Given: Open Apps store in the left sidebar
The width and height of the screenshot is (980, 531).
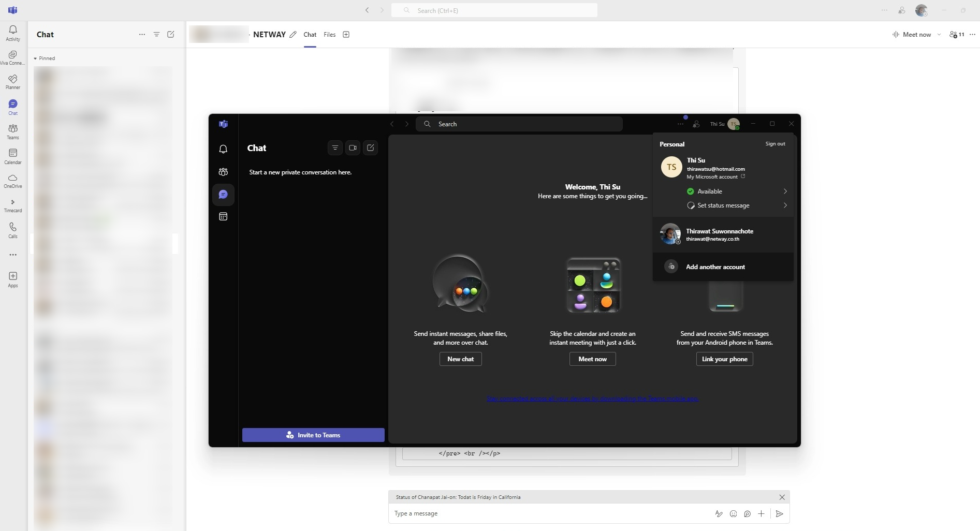Looking at the screenshot, I should (x=13, y=279).
